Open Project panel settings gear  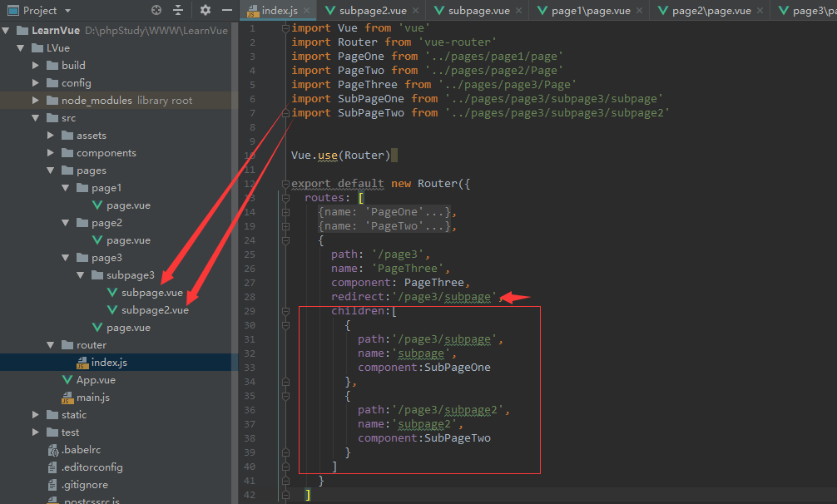tap(205, 10)
